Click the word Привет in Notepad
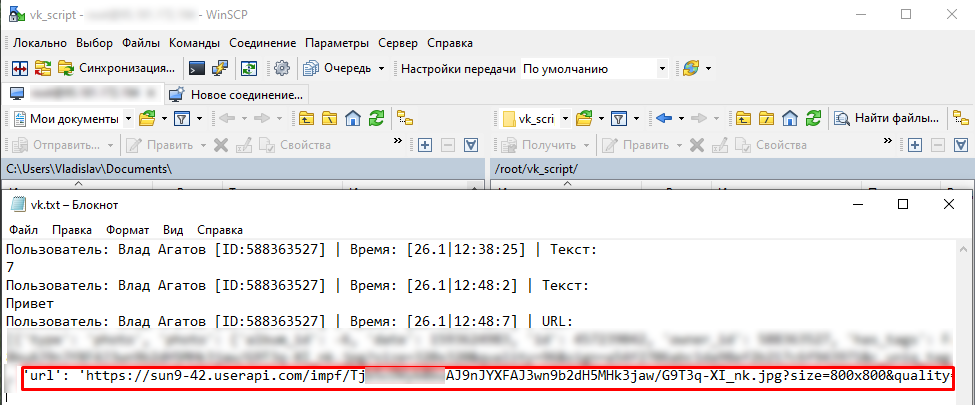 pos(29,304)
